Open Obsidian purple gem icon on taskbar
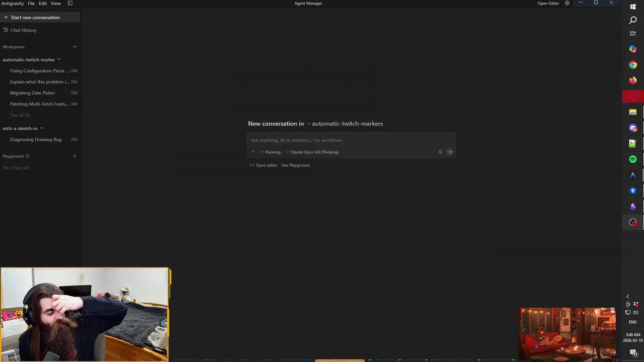 pos(633,207)
